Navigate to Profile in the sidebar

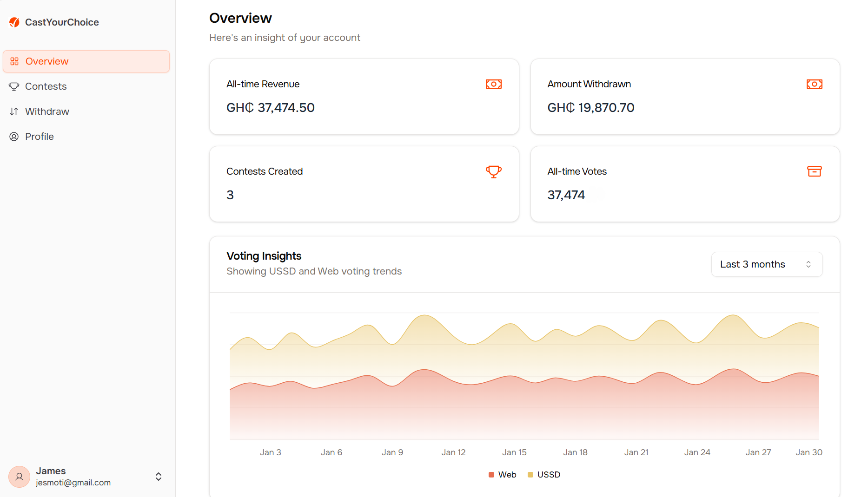pyautogui.click(x=40, y=137)
